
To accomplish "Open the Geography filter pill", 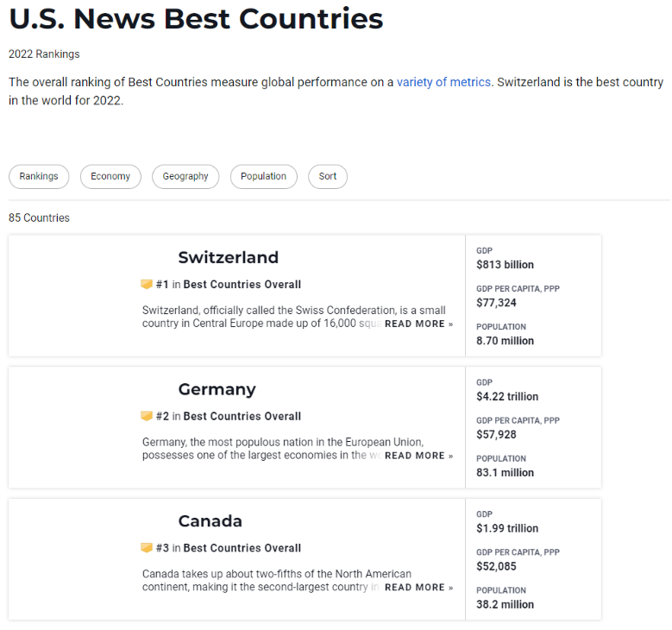I will tap(185, 176).
